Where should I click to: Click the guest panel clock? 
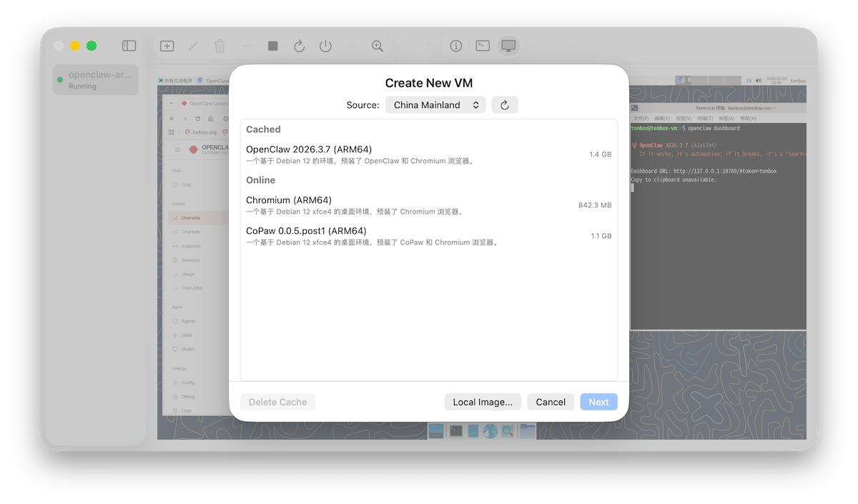(776, 81)
